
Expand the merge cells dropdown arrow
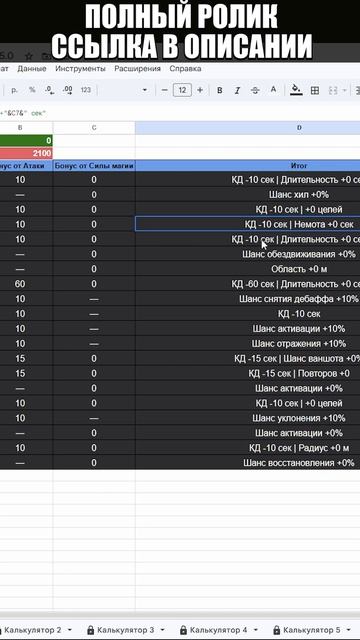pyautogui.click(x=344, y=90)
